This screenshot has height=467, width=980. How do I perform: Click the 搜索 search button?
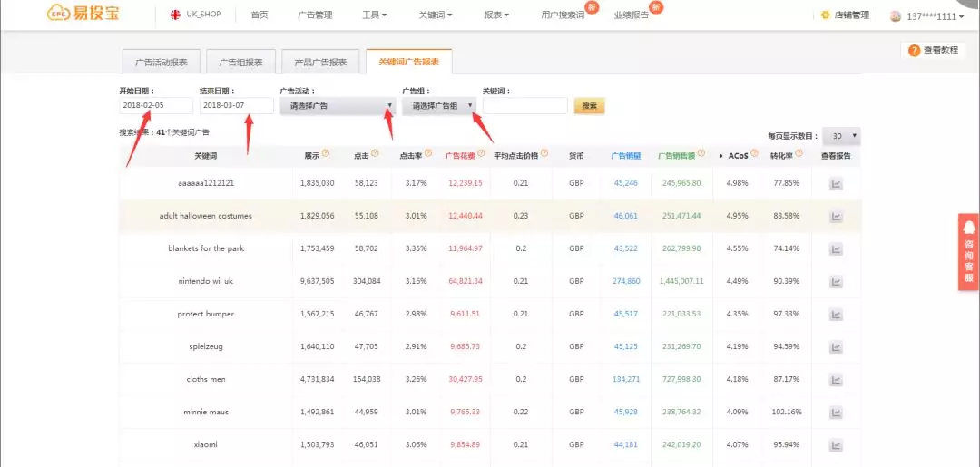pos(590,106)
